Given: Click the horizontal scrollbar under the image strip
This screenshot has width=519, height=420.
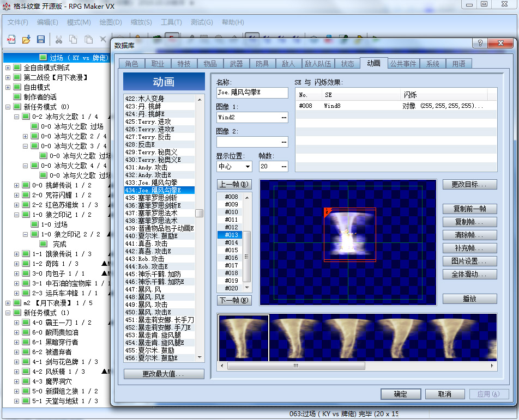Looking at the screenshot, I should pyautogui.click(x=296, y=366).
